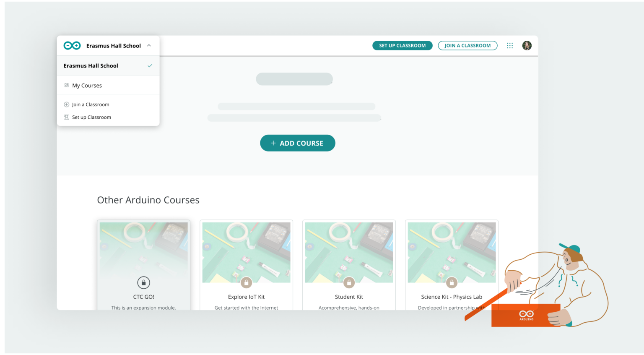Click the checkmark beside Erasmus Hall School
This screenshot has width=644, height=355.
[x=150, y=65]
